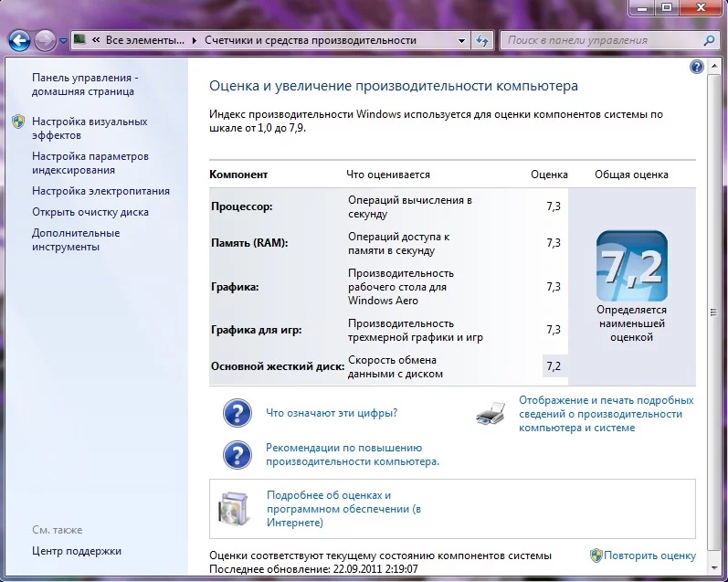The width and height of the screenshot is (728, 582).
Task: Select 'Все элементы' breadcrumb in the address bar
Action: click(x=144, y=40)
